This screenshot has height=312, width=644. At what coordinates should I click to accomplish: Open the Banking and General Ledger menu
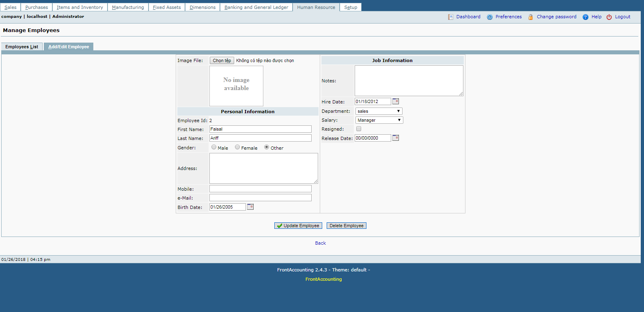click(x=256, y=7)
